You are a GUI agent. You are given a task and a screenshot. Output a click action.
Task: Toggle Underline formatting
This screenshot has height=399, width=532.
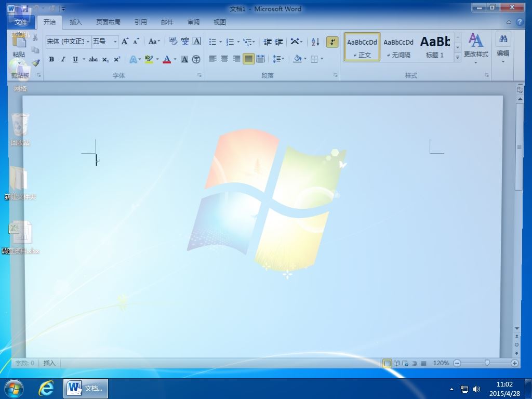coord(75,59)
